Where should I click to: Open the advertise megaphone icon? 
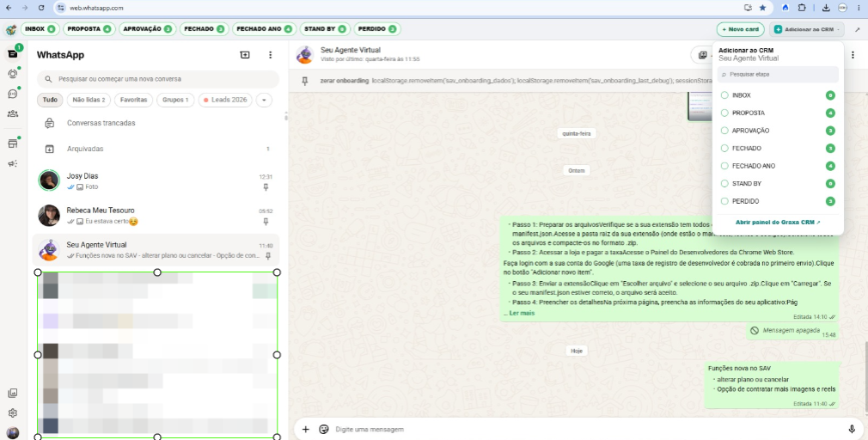tap(13, 164)
